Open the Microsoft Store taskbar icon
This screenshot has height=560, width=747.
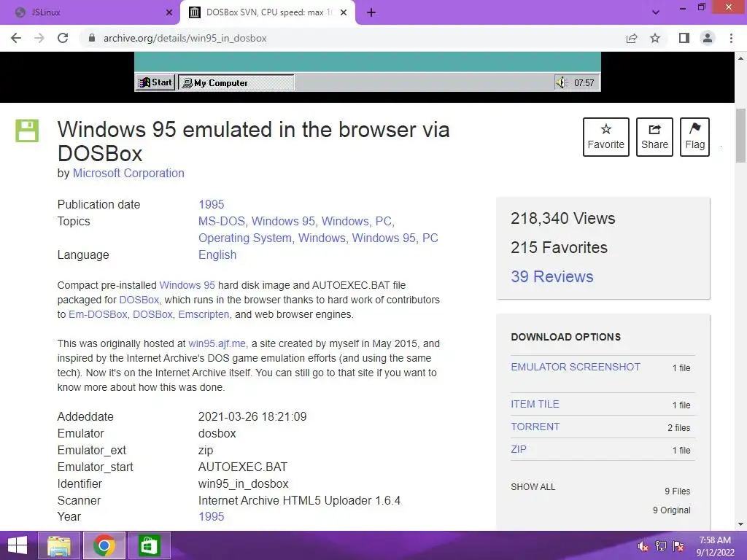click(x=149, y=545)
